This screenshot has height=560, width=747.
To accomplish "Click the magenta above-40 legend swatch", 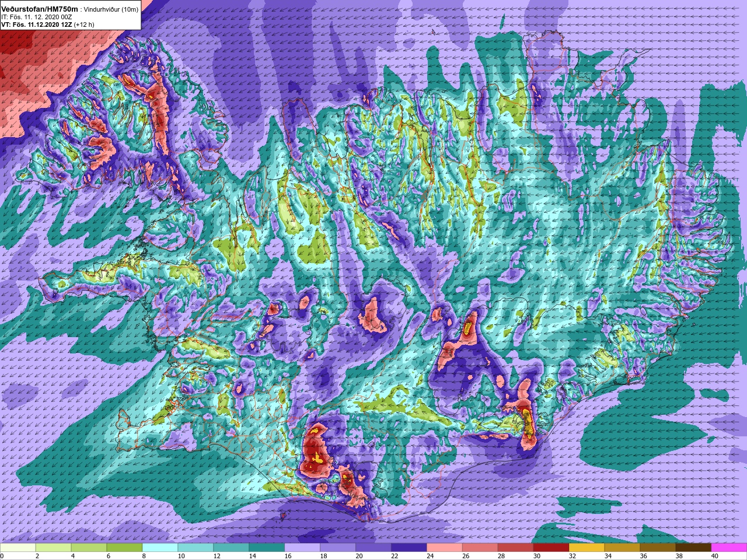I will click(729, 547).
